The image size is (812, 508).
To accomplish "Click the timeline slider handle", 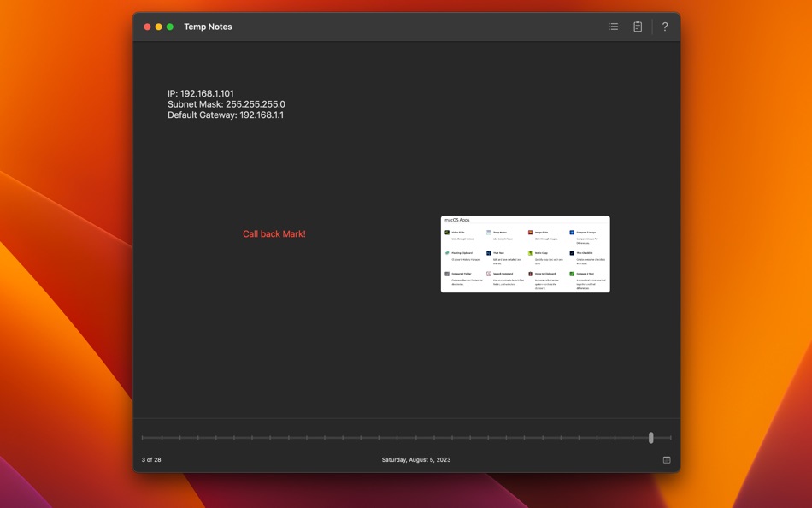I will pos(651,438).
